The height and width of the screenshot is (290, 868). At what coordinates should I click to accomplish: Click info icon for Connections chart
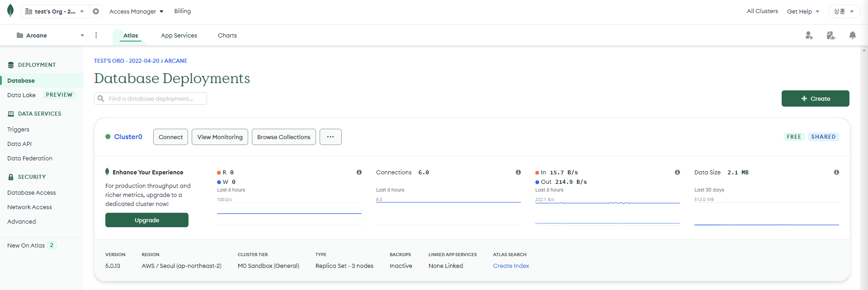pos(518,172)
